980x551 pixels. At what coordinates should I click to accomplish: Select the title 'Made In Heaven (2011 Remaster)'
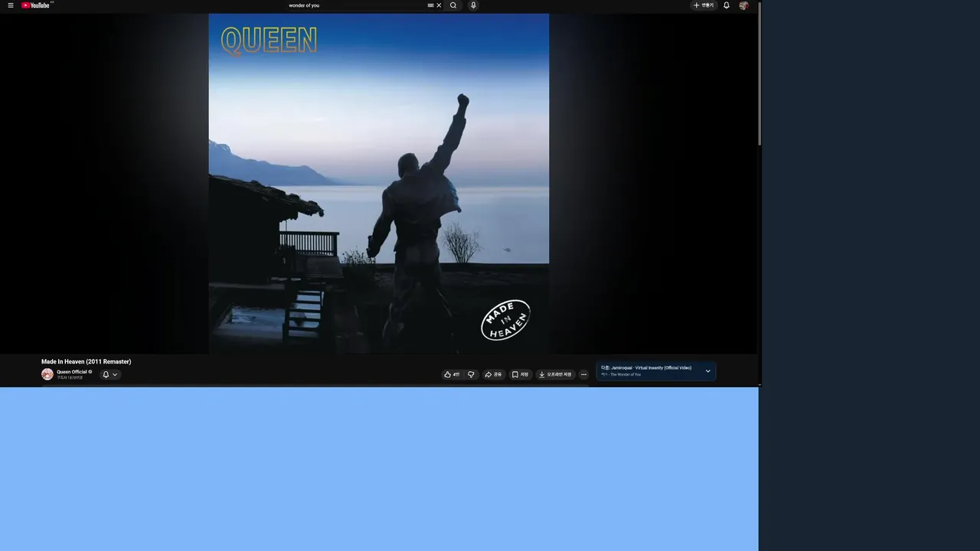click(87, 361)
